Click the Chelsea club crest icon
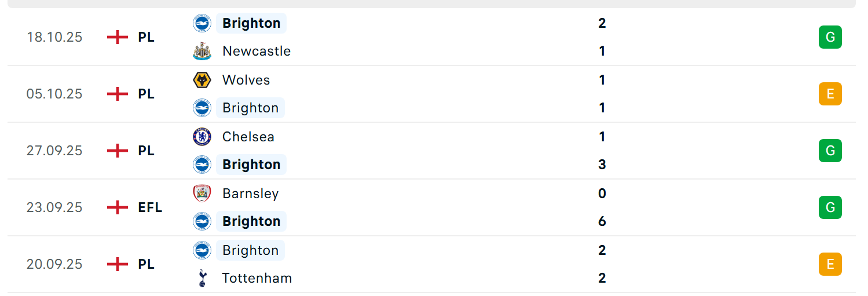Viewport: 868px width, 296px height. pyautogui.click(x=202, y=137)
